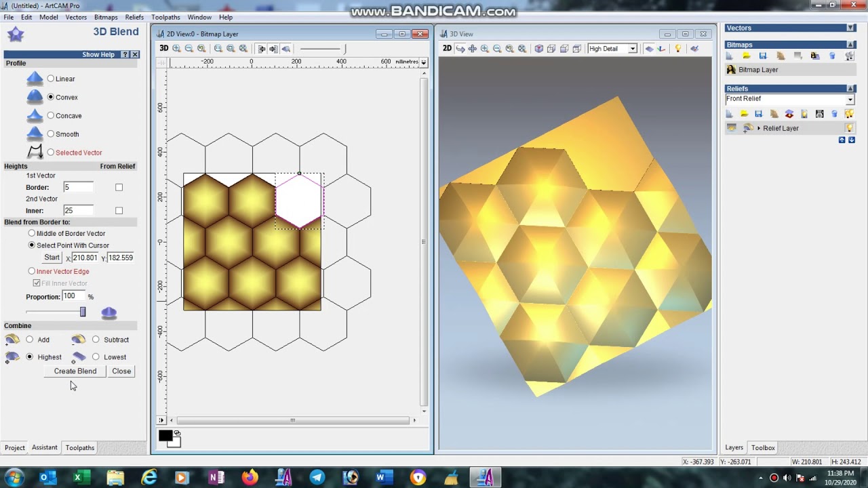Delete the relief layer with trash icon

[x=834, y=114]
